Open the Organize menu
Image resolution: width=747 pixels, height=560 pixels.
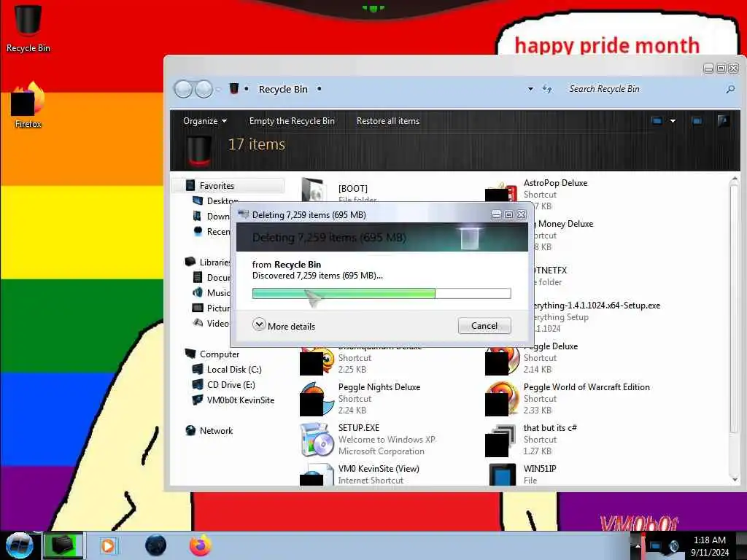205,121
